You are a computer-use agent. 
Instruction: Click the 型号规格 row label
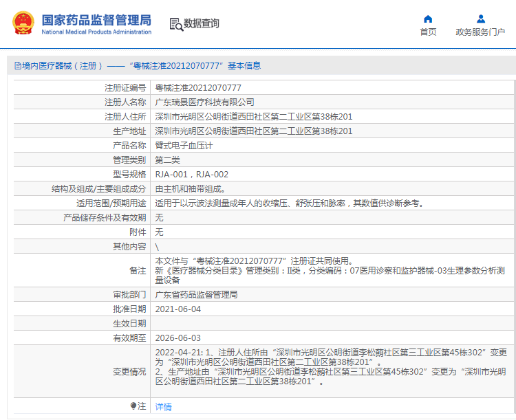129,175
